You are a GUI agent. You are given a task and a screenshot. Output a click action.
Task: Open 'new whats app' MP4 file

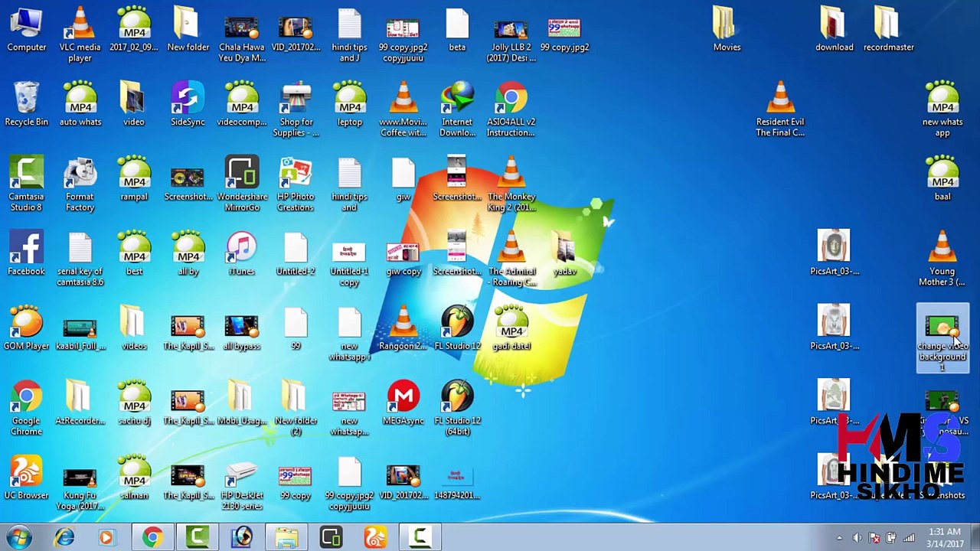click(942, 109)
